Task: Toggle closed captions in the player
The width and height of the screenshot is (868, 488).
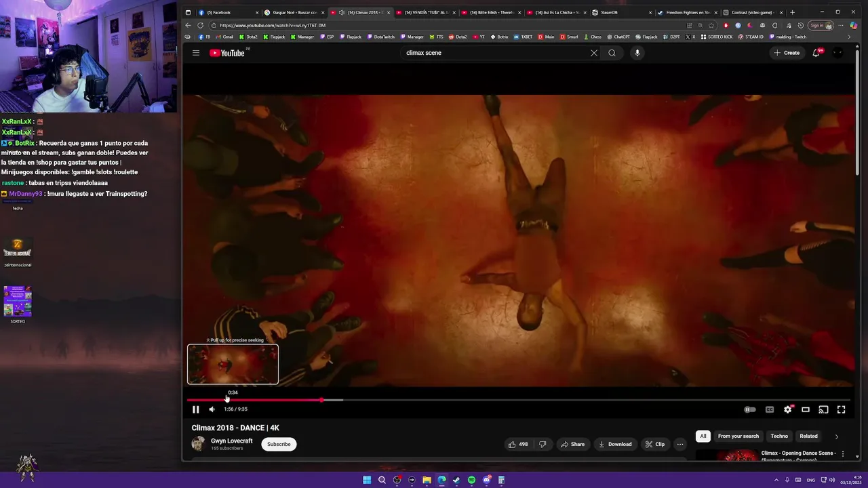Action: [x=770, y=409]
